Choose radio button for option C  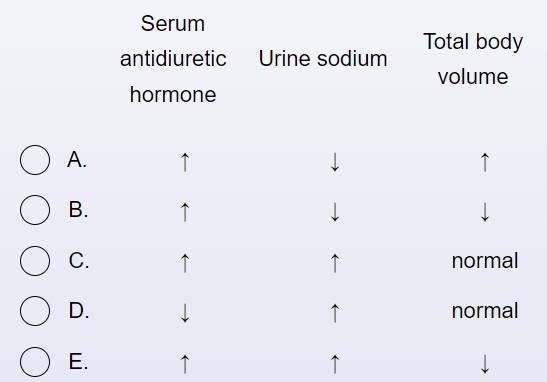pos(35,261)
